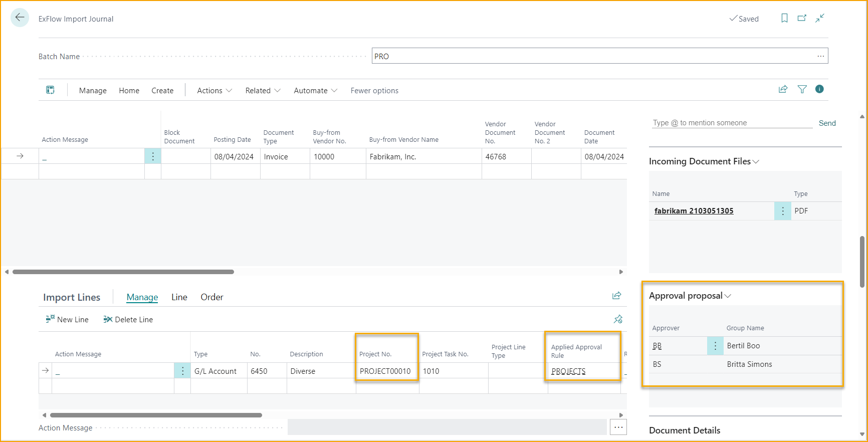This screenshot has height=442, width=868.
Task: Expand the Actions dropdown menu
Action: pos(214,91)
